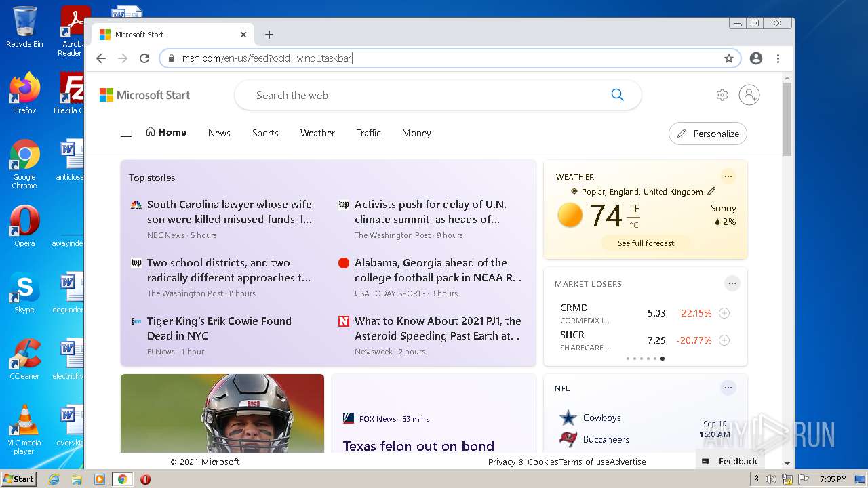
Task: Click the Microsoft Start logo
Action: (145, 95)
